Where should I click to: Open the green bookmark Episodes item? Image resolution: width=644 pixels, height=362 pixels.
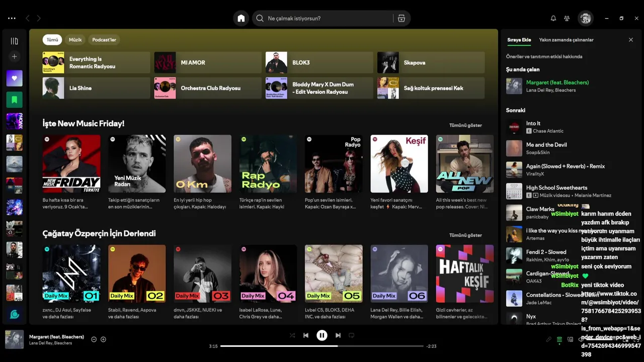click(14, 100)
